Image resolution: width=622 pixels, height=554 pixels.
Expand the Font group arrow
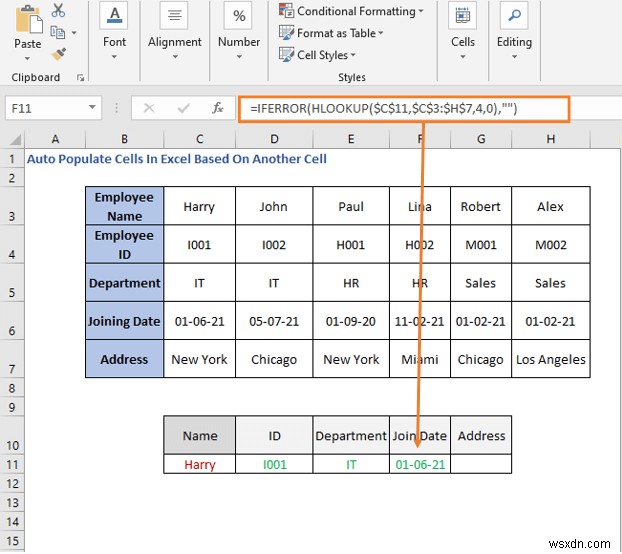point(114,57)
